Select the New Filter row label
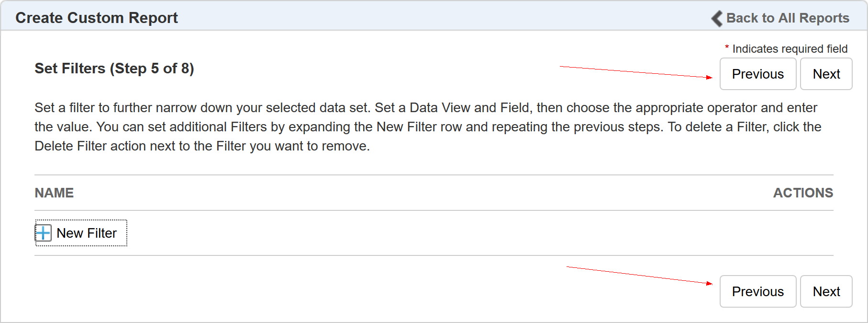The width and height of the screenshot is (868, 323). click(86, 233)
